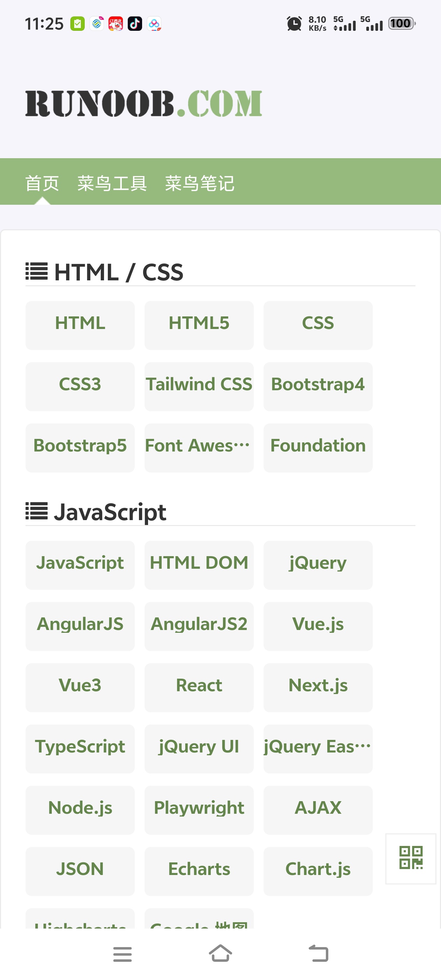Open the Echarts tutorial

[199, 871]
